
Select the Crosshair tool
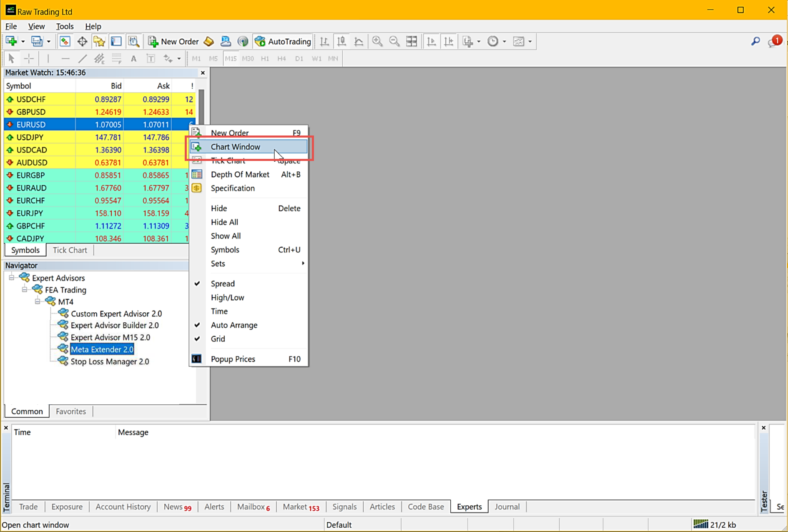[x=29, y=58]
